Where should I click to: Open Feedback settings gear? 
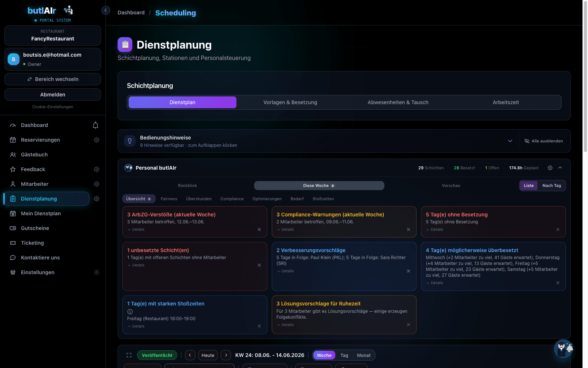[97, 169]
